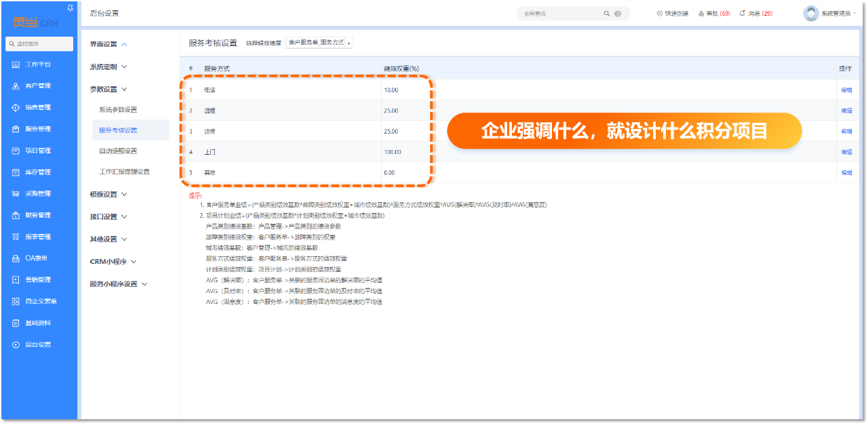Go to 库存管理 in the sidebar
The height and width of the screenshot is (424, 868).
pyautogui.click(x=38, y=172)
